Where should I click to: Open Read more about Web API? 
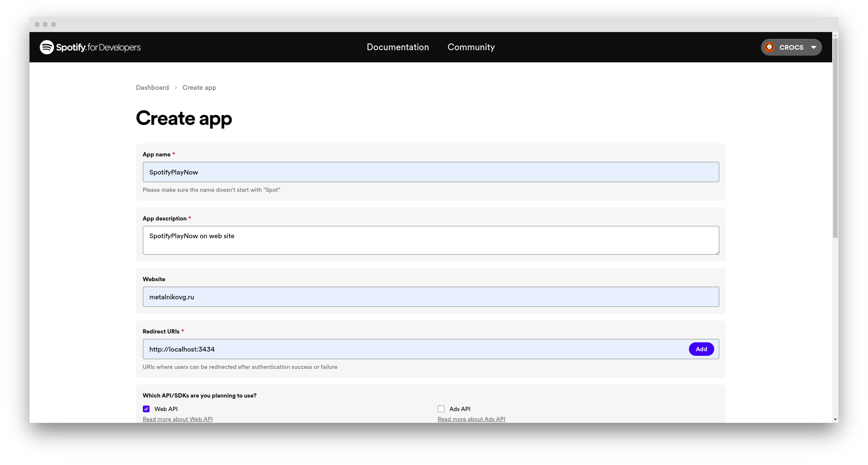pos(177,419)
